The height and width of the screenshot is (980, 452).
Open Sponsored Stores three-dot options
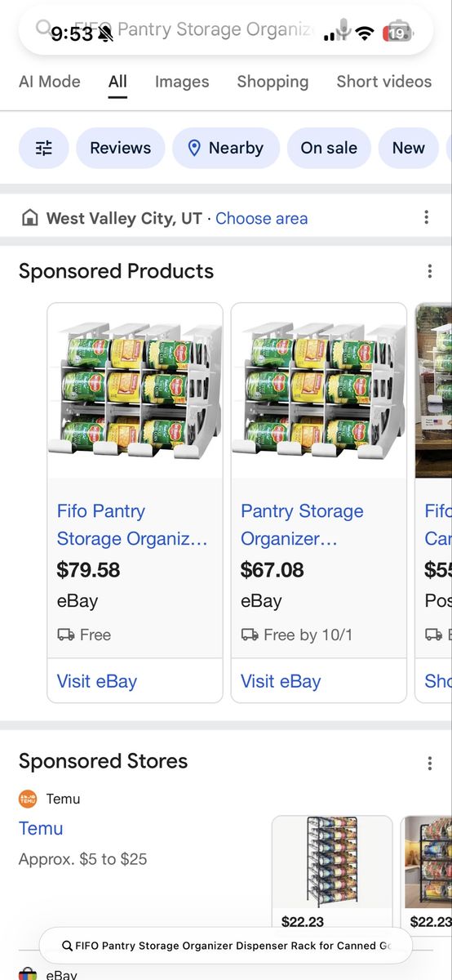(430, 763)
